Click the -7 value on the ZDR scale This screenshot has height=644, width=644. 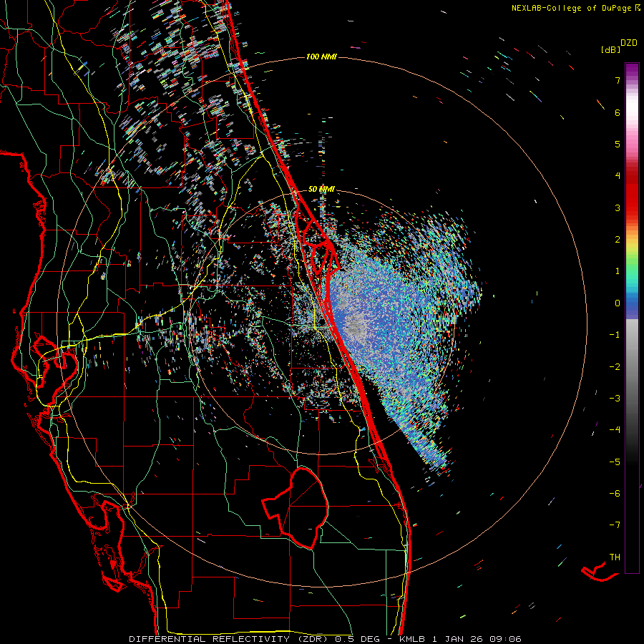coord(615,525)
